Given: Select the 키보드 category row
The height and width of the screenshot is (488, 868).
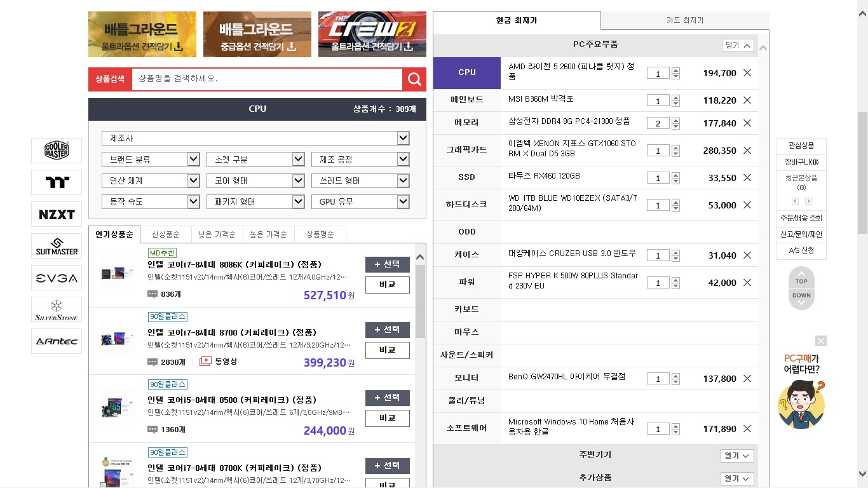Looking at the screenshot, I should tap(467, 309).
